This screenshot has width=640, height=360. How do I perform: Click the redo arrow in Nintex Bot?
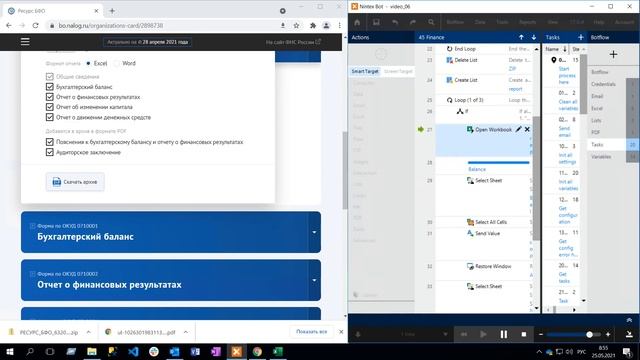pyautogui.click(x=413, y=22)
